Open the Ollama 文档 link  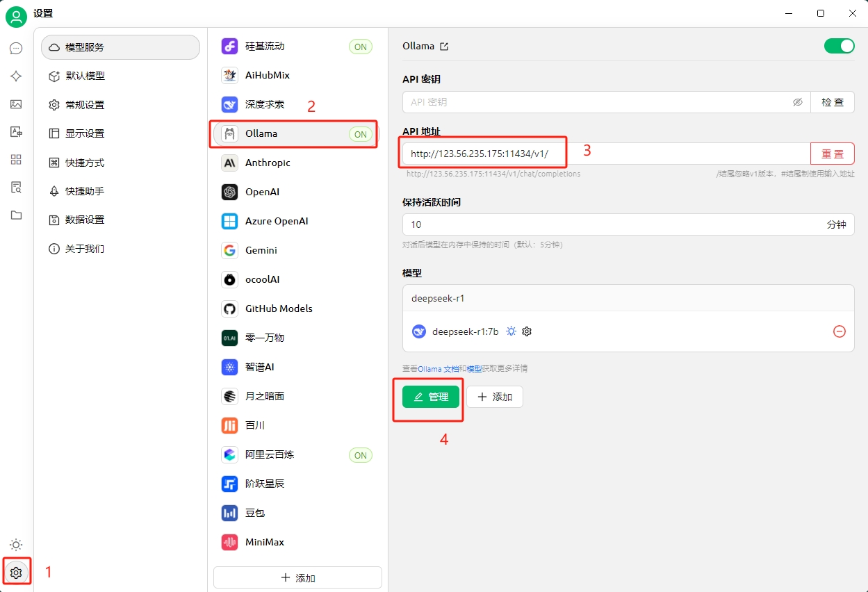(438, 369)
